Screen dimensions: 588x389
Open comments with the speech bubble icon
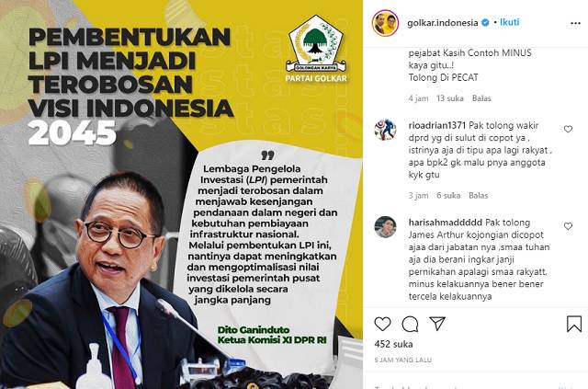click(x=410, y=324)
